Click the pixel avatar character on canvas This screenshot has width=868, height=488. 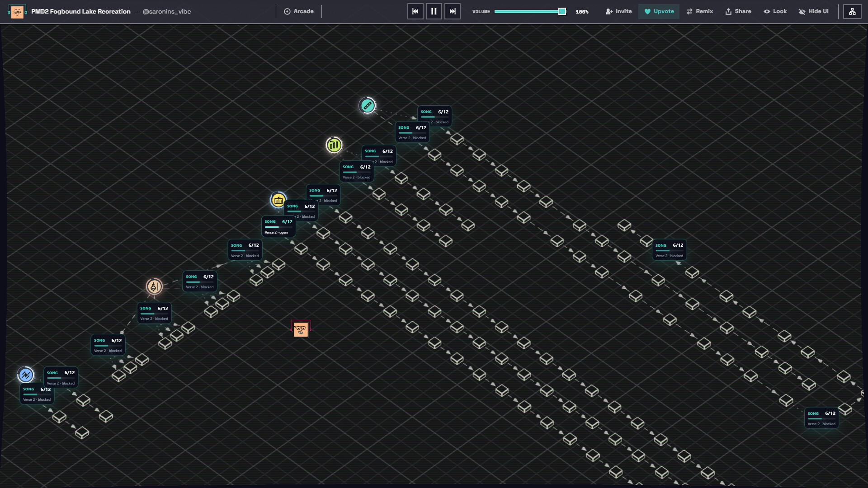pos(301,329)
